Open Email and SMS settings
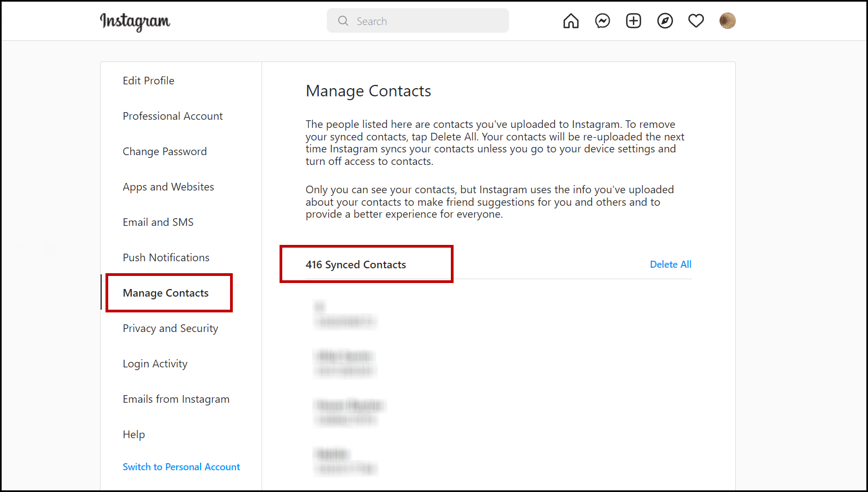 (158, 222)
